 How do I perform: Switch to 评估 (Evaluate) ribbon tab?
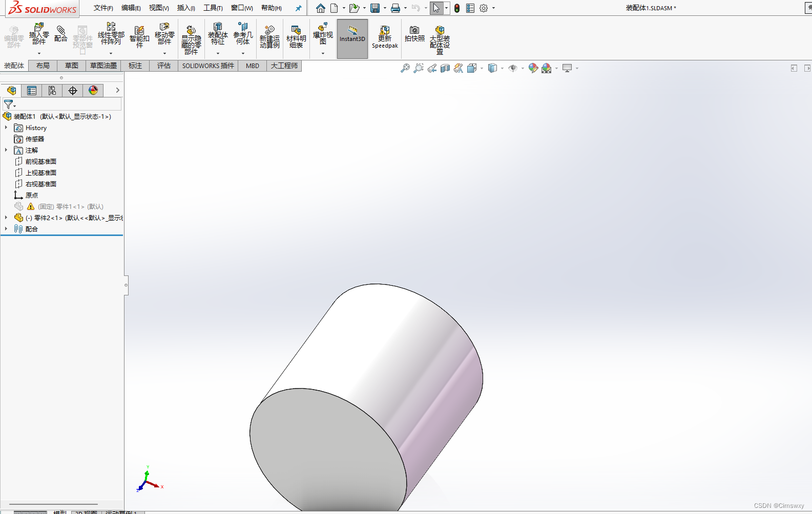pos(164,66)
